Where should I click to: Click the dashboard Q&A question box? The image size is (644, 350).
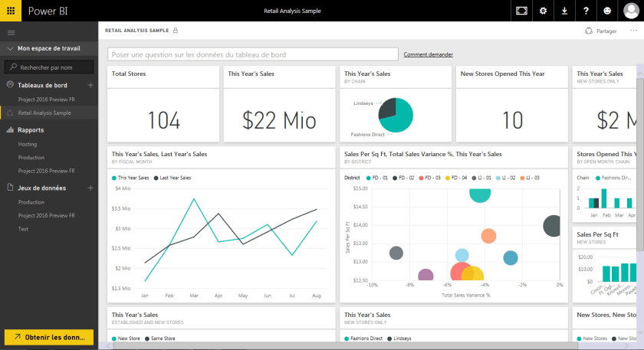253,54
